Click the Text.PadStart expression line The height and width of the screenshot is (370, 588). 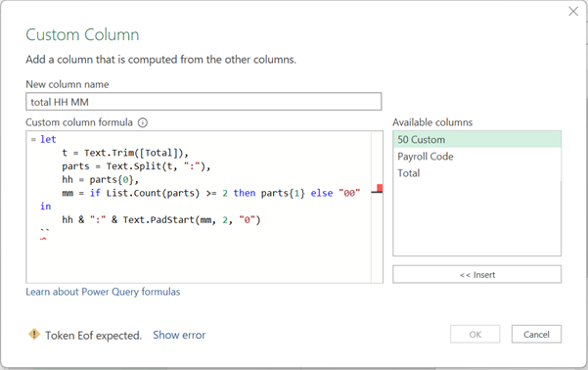[x=161, y=220]
